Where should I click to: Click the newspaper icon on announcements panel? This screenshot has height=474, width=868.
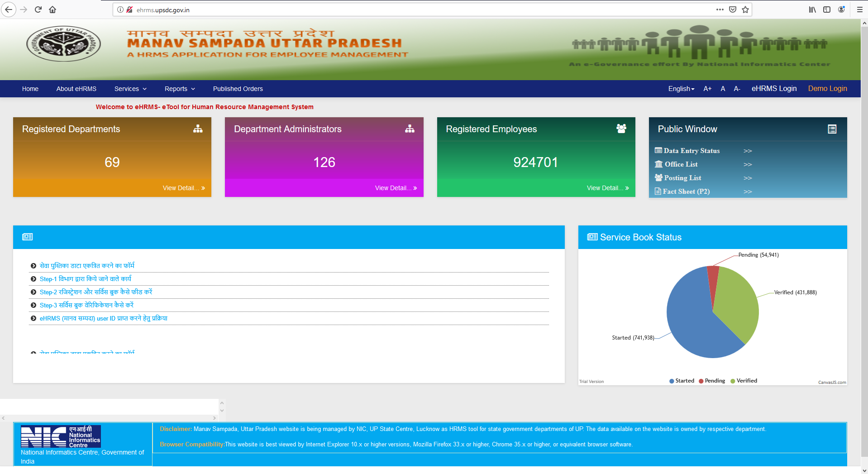click(28, 236)
